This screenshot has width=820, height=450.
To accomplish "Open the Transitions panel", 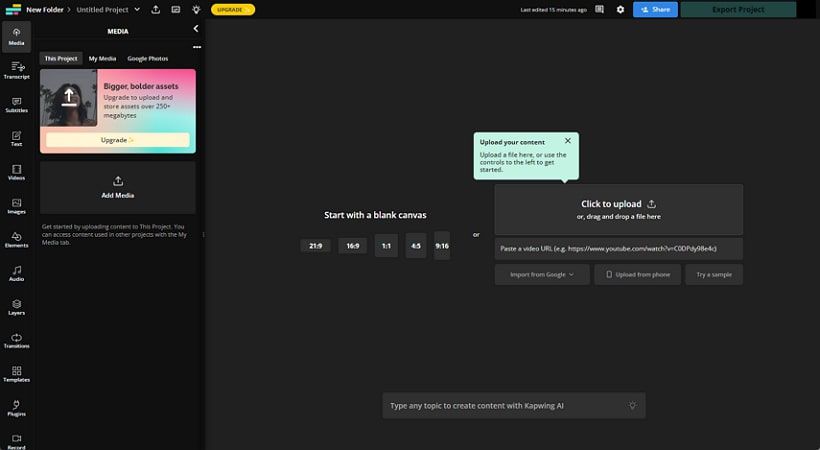I will (16, 341).
